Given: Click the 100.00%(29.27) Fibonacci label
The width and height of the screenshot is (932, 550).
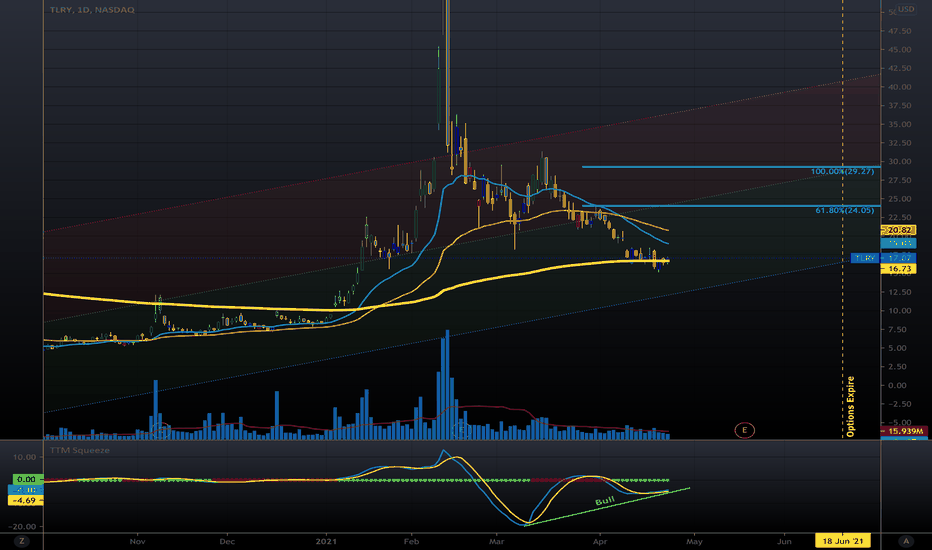Looking at the screenshot, I should coord(842,171).
